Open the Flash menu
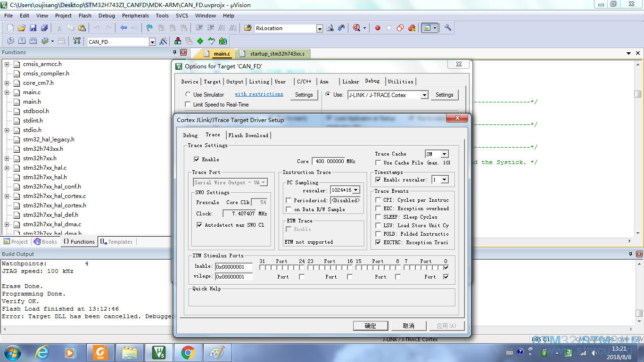Viewport: 644px width, 362px height. pos(85,16)
